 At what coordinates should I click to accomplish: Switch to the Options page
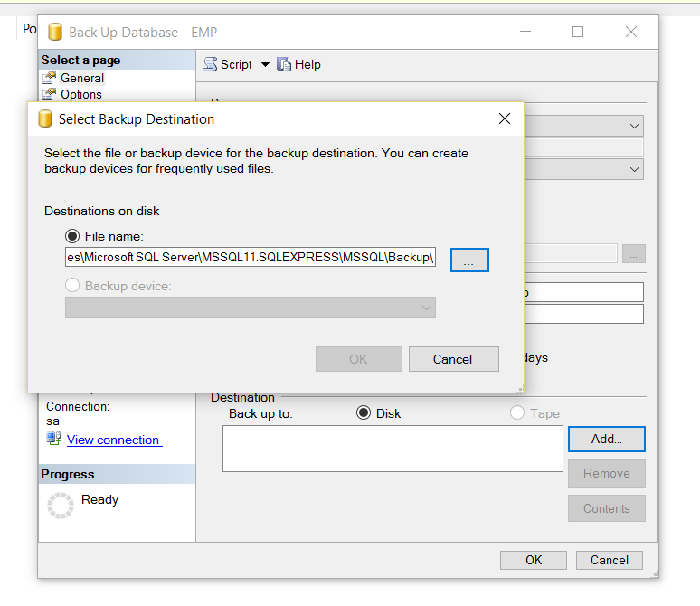pos(81,94)
